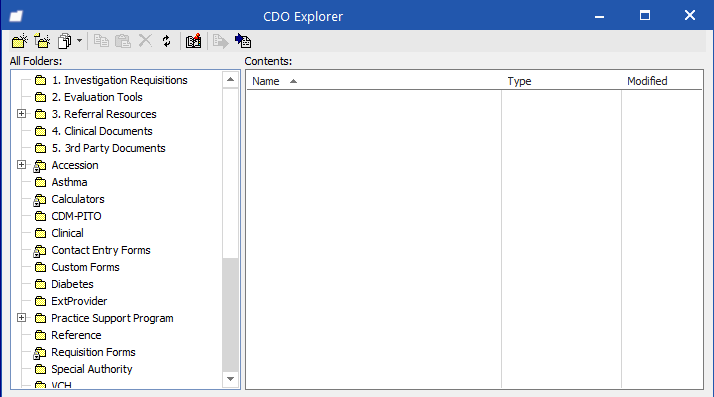Click the folder tree scroll up arrow
The height and width of the screenshot is (397, 714).
[x=230, y=80]
